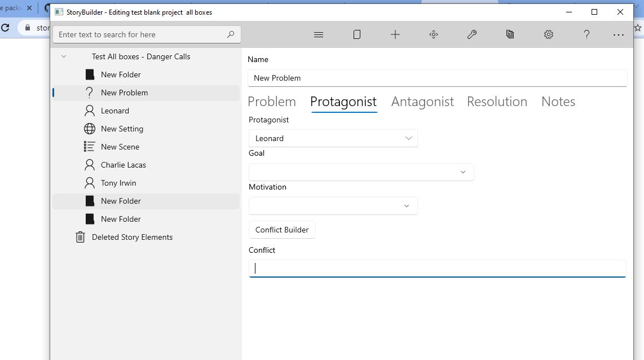
Task: Click into the Conflict text field
Action: [437, 269]
